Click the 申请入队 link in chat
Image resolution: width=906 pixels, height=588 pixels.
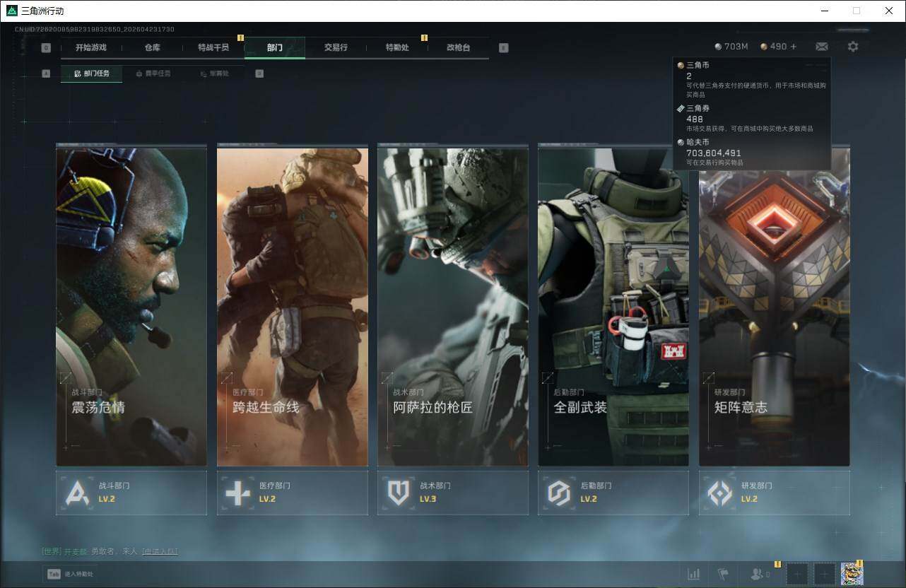[x=160, y=551]
